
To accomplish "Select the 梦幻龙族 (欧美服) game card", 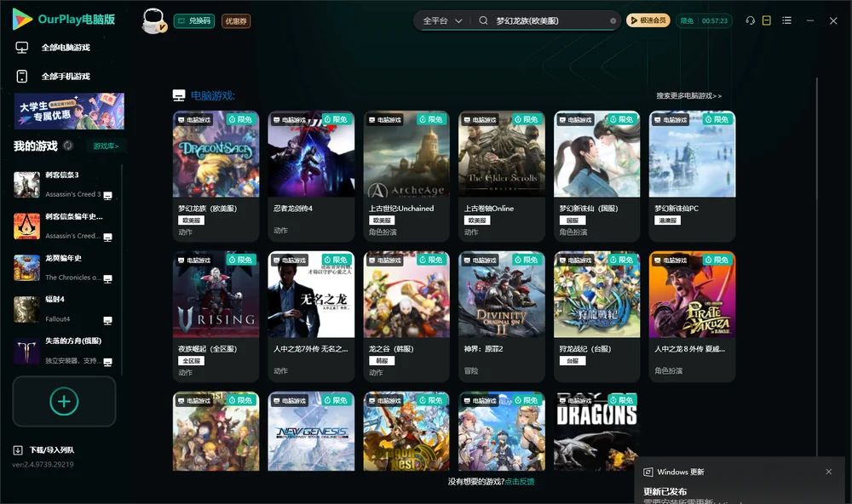I will click(216, 176).
